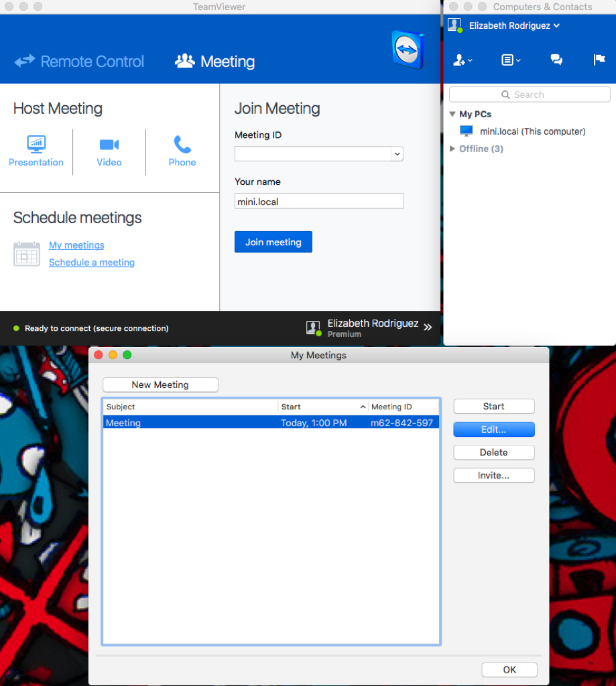Collapse the My PCs group
Screen dimensions: 616x686
click(x=452, y=114)
